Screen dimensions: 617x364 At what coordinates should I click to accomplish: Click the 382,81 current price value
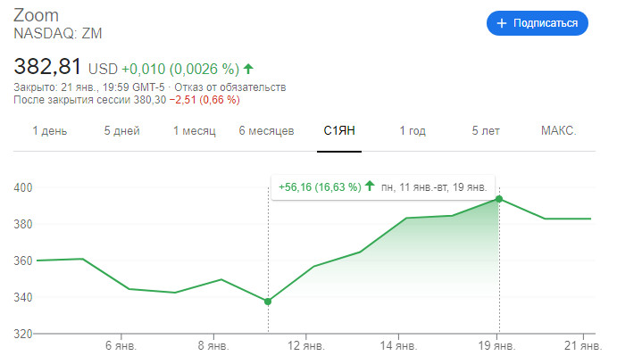click(x=47, y=67)
